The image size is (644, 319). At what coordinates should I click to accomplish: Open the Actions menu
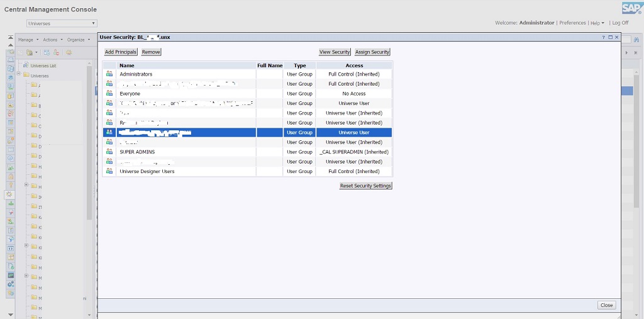(53, 40)
